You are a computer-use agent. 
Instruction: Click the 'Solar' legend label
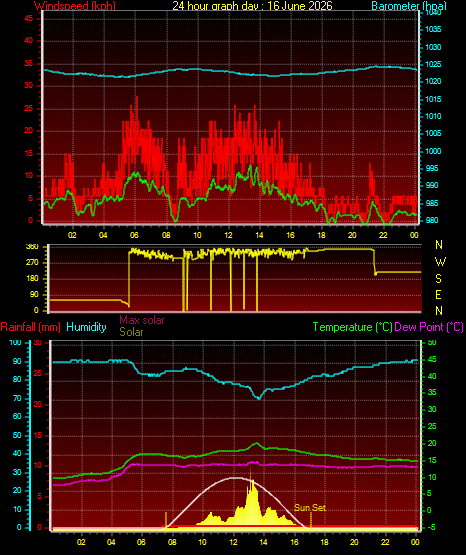[x=131, y=332]
